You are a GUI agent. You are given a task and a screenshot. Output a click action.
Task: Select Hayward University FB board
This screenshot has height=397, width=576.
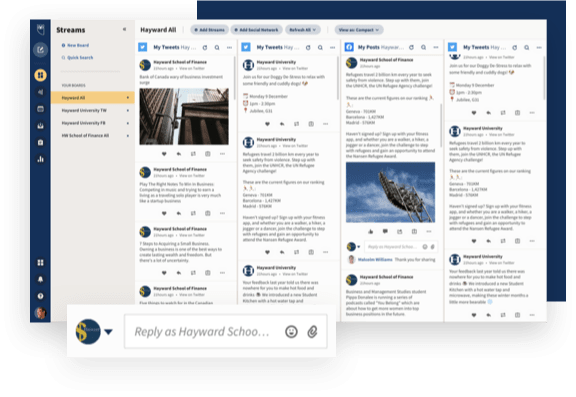93,123
